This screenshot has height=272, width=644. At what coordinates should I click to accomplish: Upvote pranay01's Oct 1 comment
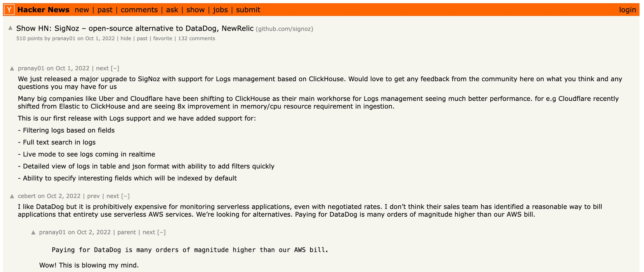click(x=12, y=68)
